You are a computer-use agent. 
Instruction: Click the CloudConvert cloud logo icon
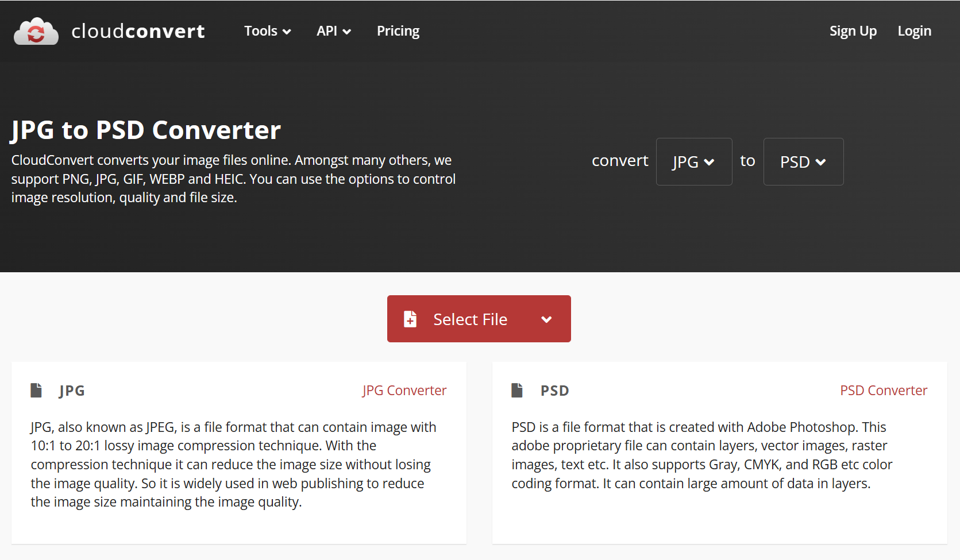(x=36, y=32)
